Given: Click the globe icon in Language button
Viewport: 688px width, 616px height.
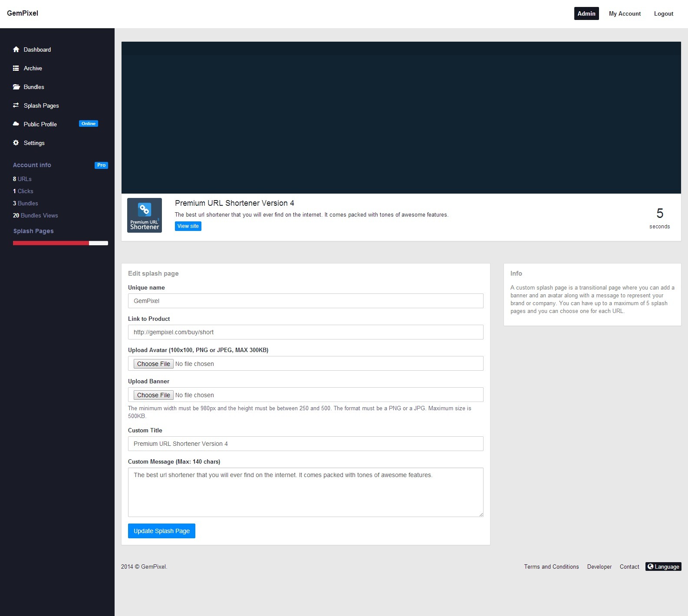Looking at the screenshot, I should [650, 567].
